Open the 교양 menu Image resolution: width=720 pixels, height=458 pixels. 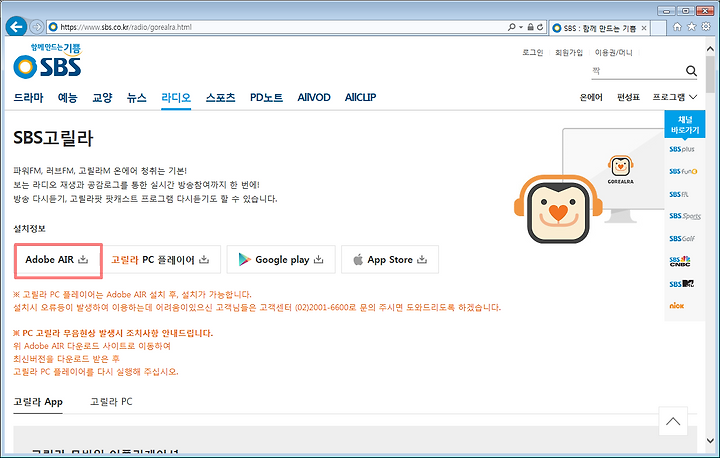click(102, 97)
